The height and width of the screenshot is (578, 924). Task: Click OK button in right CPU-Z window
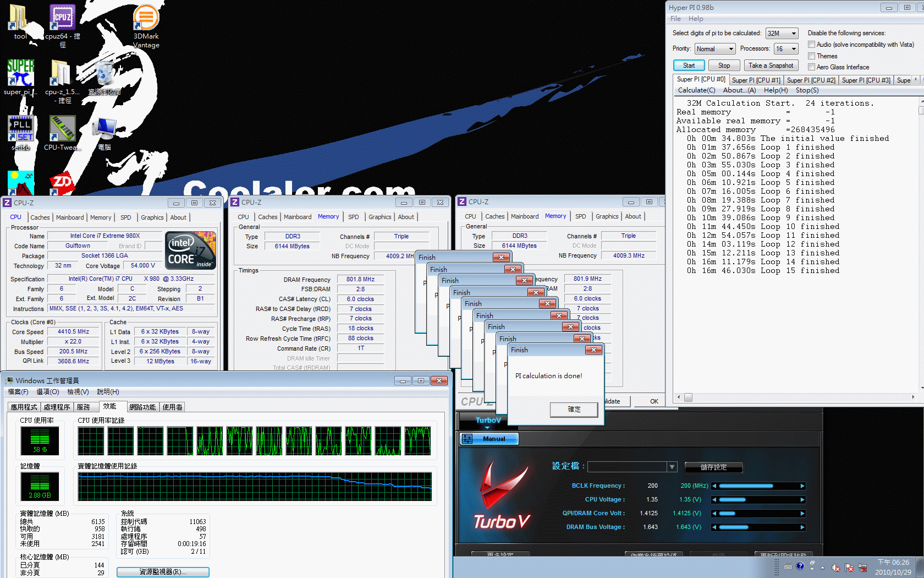(x=654, y=401)
